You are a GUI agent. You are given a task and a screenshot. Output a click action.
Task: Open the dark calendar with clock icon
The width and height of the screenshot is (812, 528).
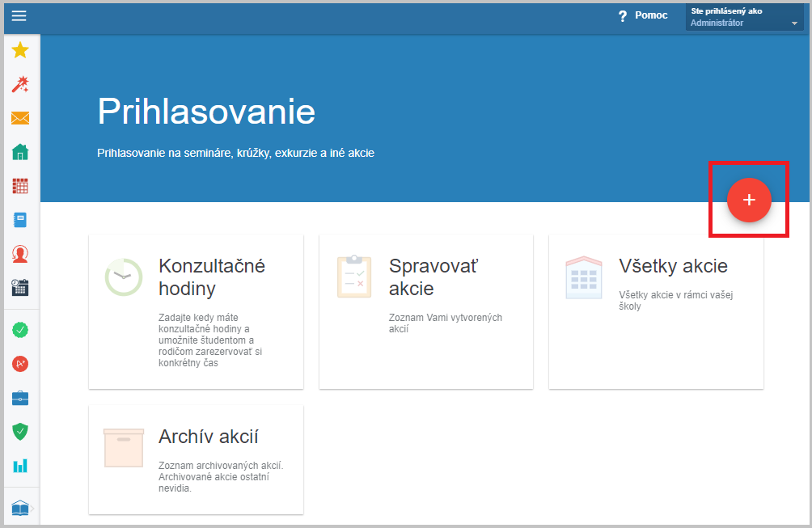pos(20,287)
